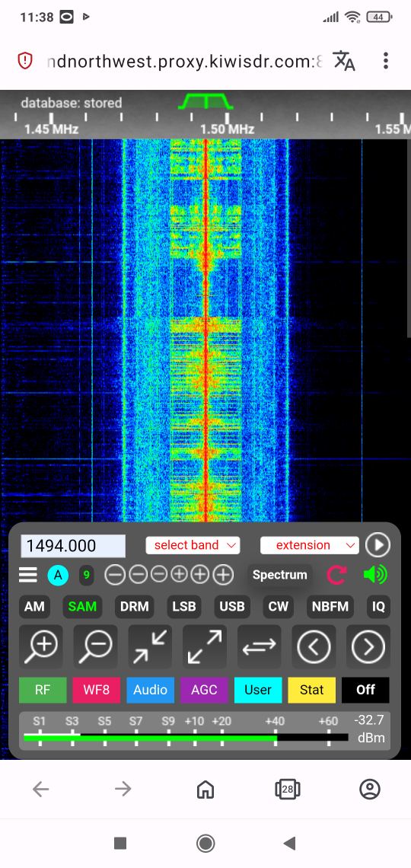Click the circled play button
Viewport: 411px width, 868px height.
point(378,545)
